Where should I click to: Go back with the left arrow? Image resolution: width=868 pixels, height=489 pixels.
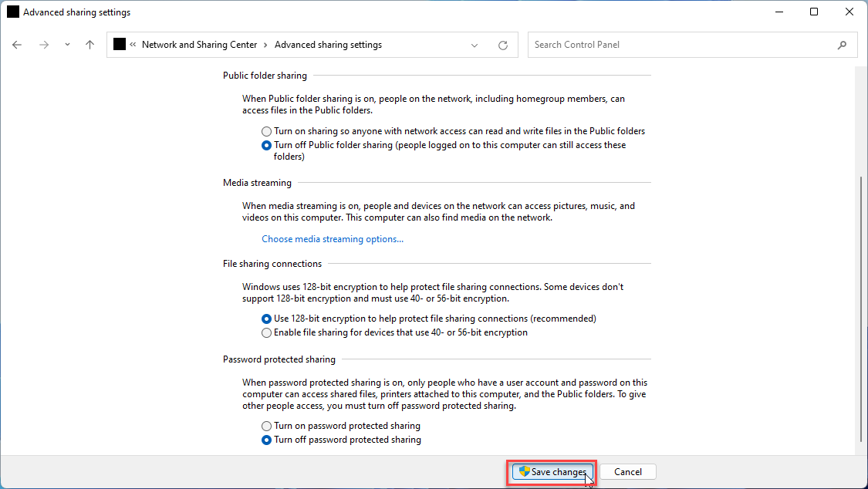click(x=17, y=45)
